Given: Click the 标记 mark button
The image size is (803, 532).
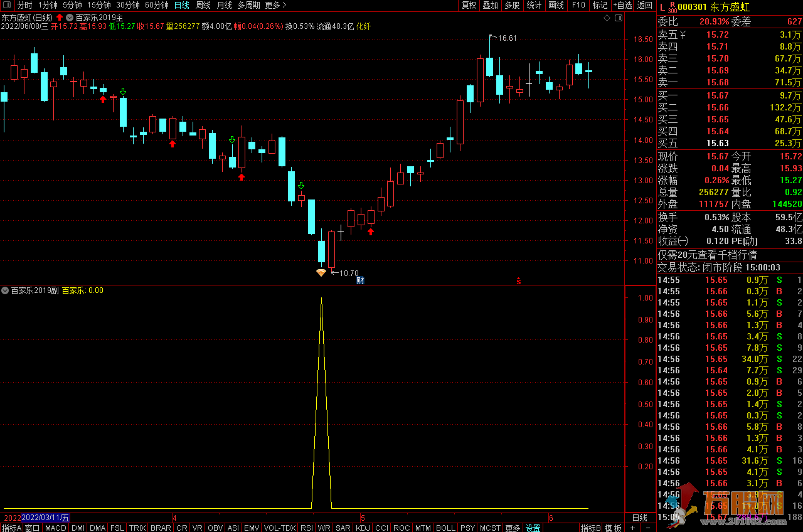Looking at the screenshot, I should [600, 5].
